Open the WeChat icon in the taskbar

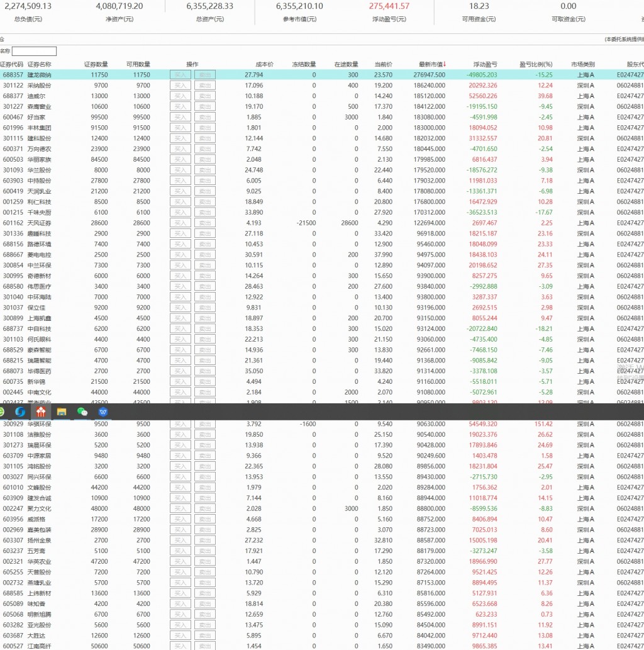[82, 412]
